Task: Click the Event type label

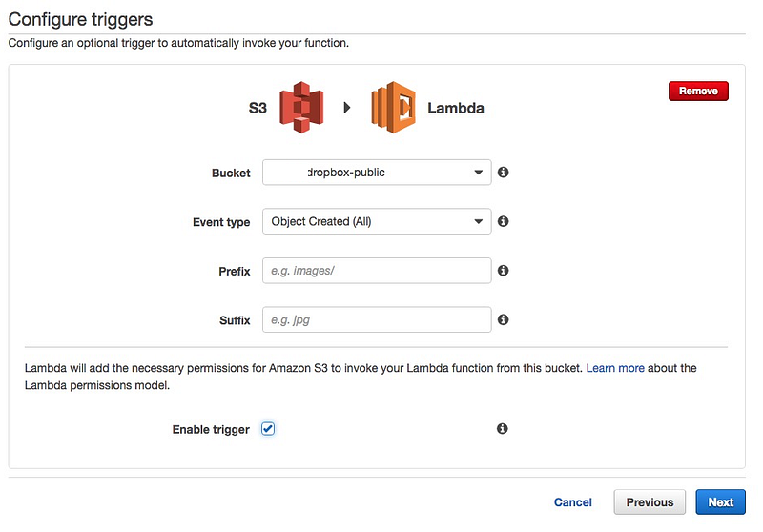Action: coord(221,222)
